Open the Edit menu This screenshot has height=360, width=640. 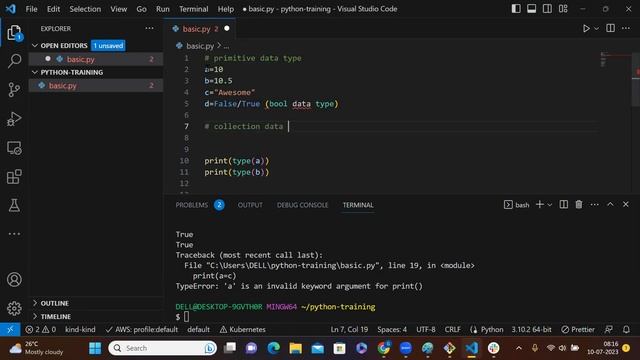click(x=53, y=9)
